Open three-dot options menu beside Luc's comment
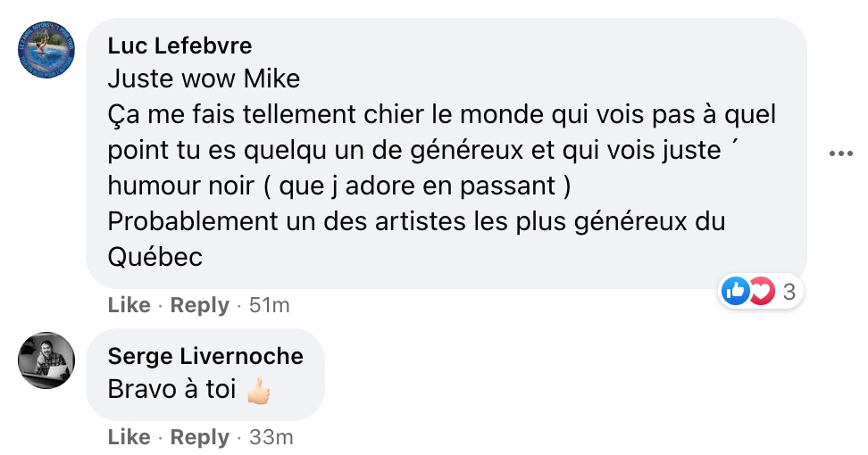Image resolution: width=868 pixels, height=455 pixels. point(841,153)
